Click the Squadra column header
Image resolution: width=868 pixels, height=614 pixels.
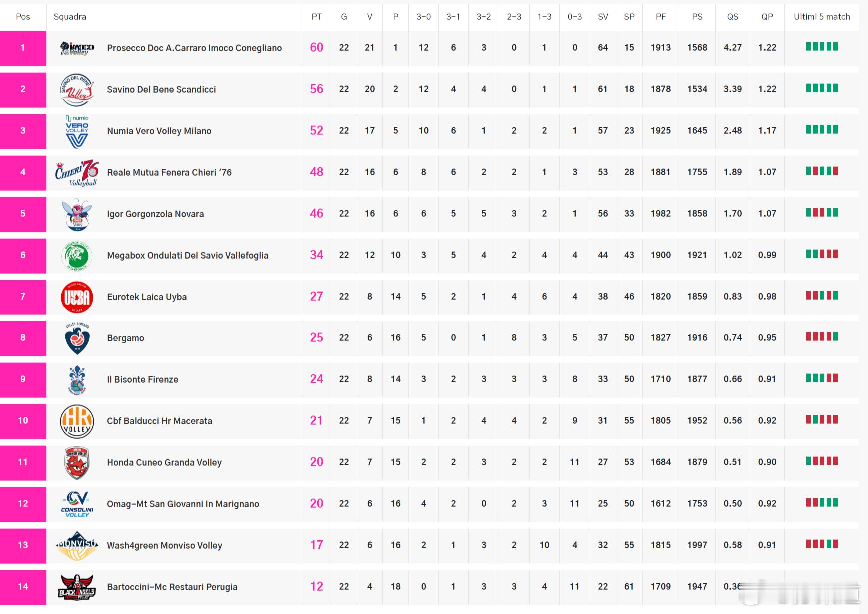70,17
